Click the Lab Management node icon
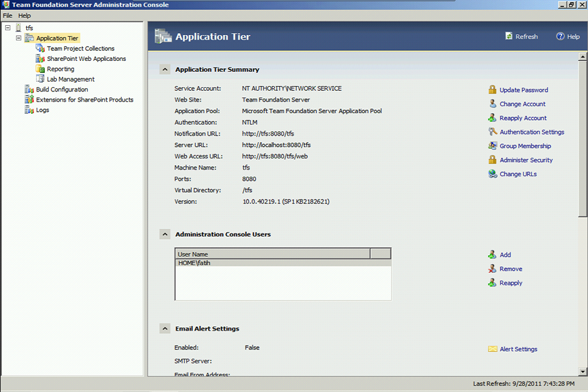 point(40,79)
